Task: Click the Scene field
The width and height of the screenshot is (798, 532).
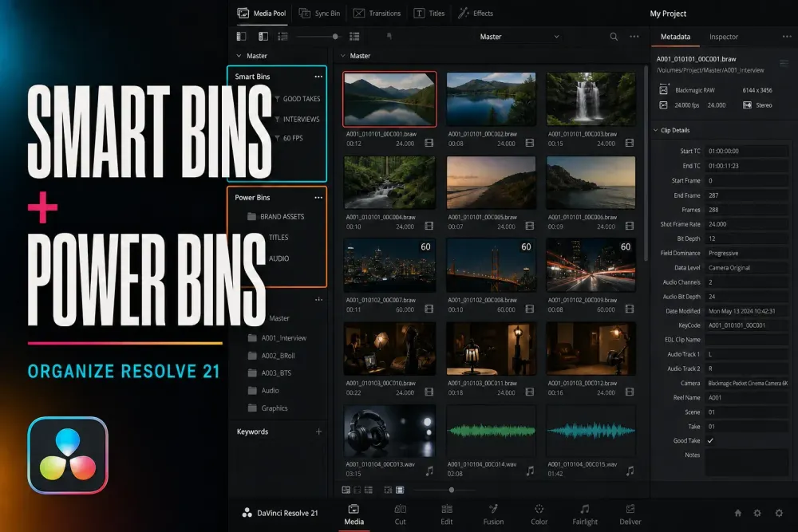Action: point(747,412)
